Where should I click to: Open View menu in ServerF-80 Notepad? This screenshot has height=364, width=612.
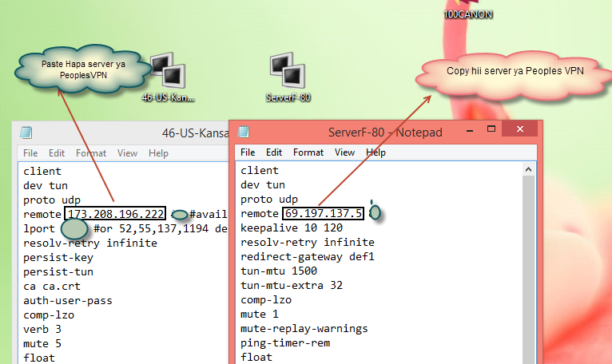coord(344,152)
